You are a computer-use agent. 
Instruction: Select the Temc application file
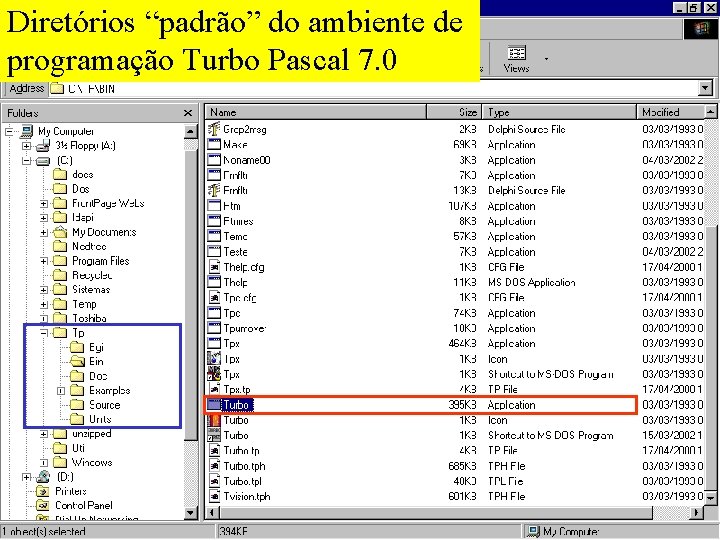235,236
